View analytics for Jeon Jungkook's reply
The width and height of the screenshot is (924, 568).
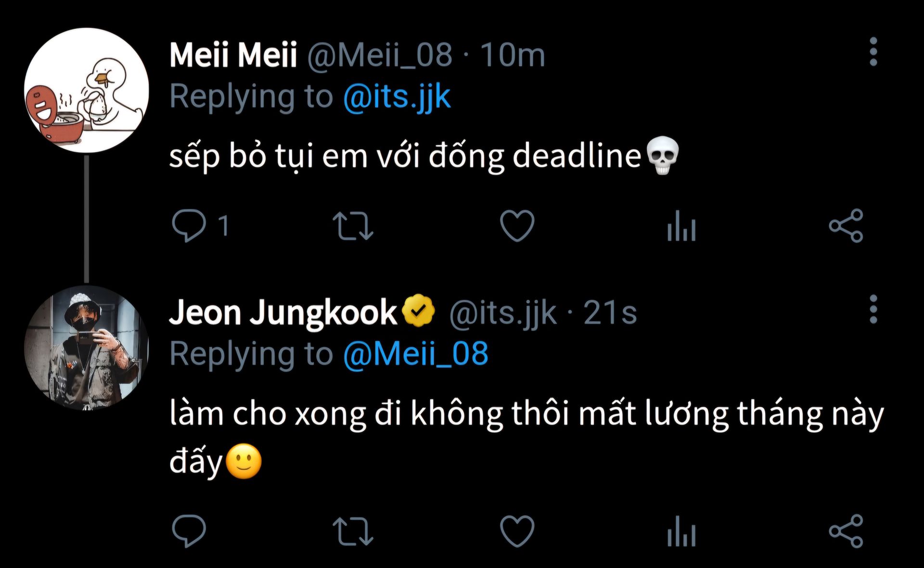(681, 530)
